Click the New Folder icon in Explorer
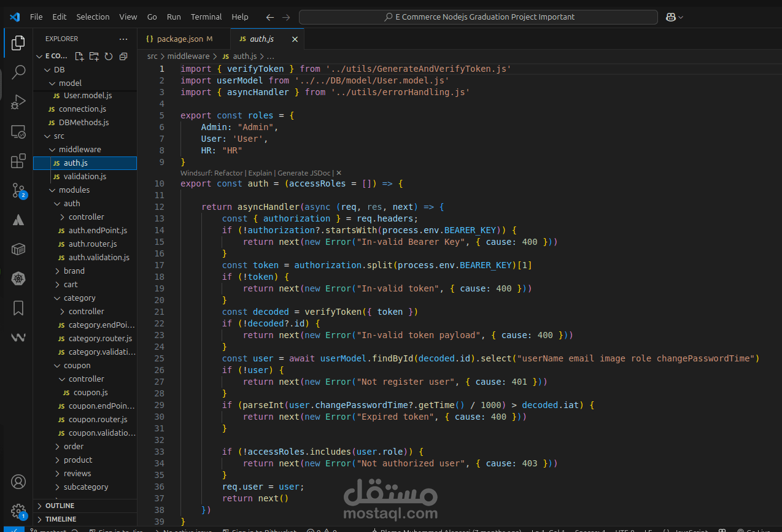Viewport: 782px width, 532px height. tap(94, 56)
